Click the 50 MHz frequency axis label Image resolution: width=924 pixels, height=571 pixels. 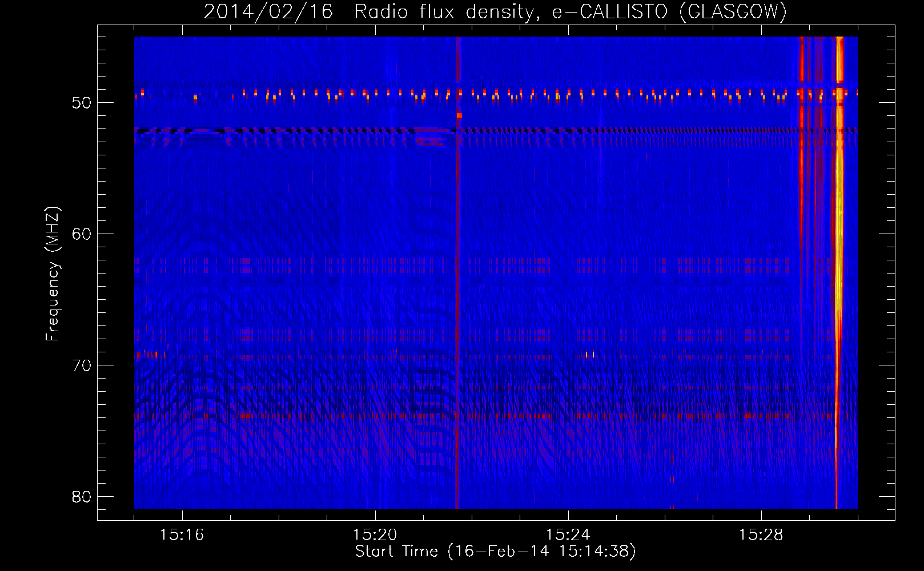pos(82,103)
